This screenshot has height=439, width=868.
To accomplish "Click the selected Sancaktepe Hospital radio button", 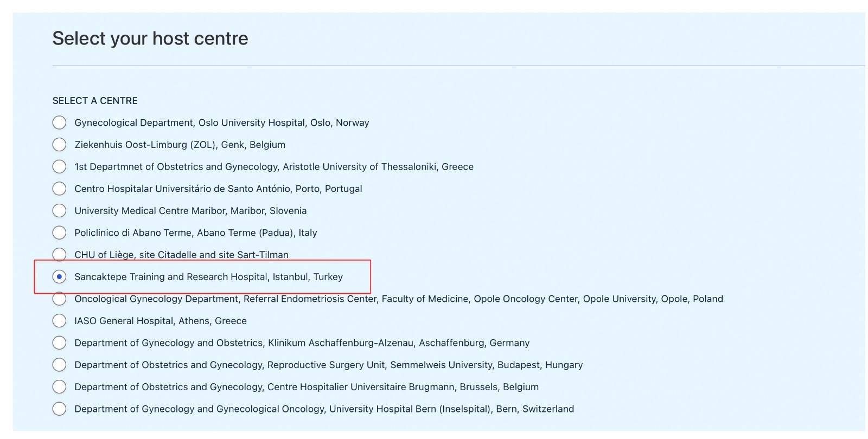I will pyautogui.click(x=59, y=276).
